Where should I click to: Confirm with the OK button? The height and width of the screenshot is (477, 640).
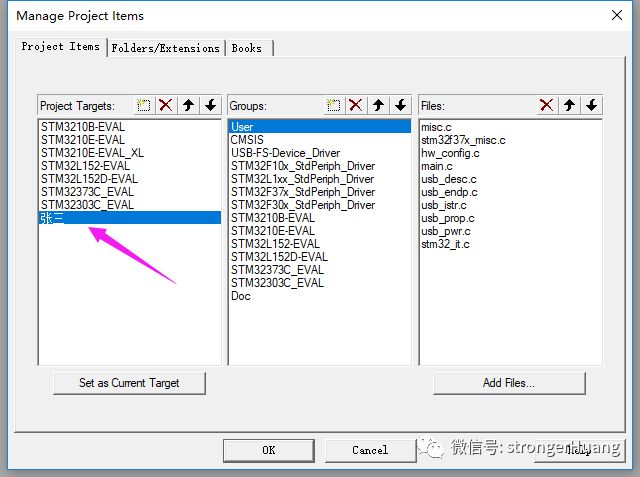tap(269, 450)
